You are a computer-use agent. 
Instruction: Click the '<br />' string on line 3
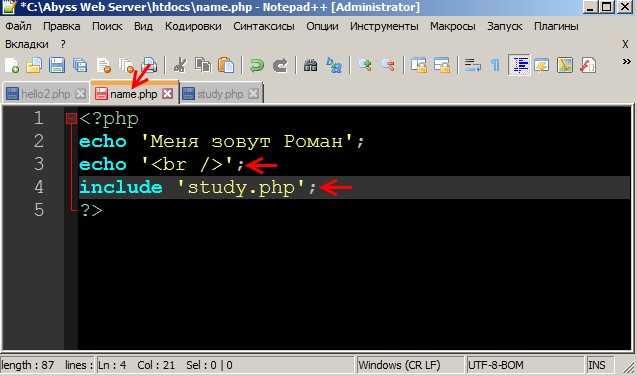pyautogui.click(x=187, y=164)
